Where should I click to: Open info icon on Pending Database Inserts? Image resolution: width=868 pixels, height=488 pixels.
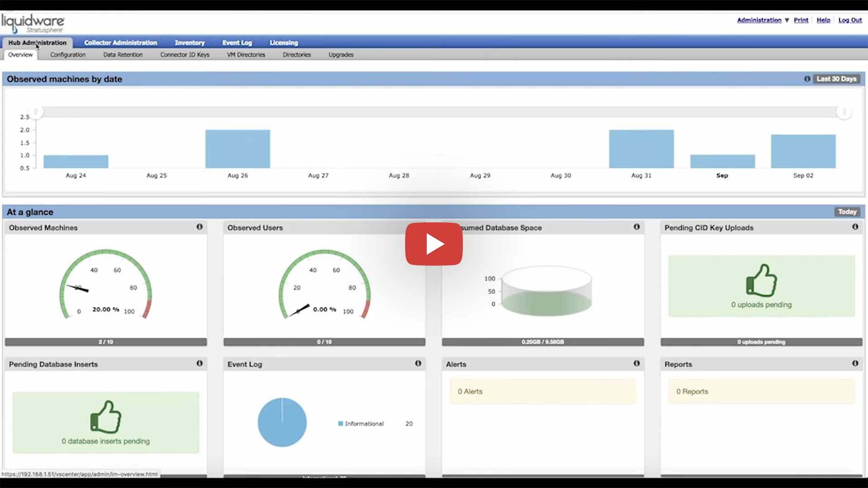199,363
